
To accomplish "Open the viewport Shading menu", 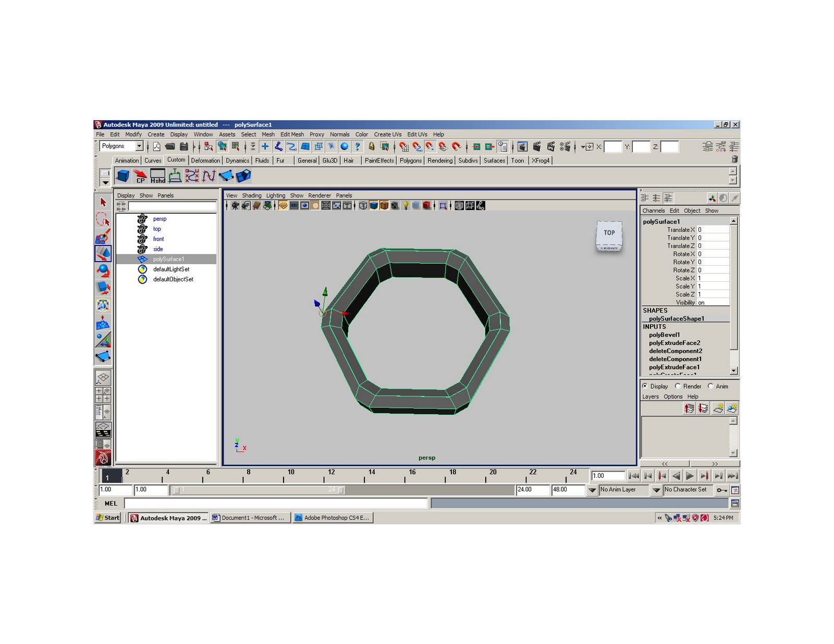I will tap(252, 196).
